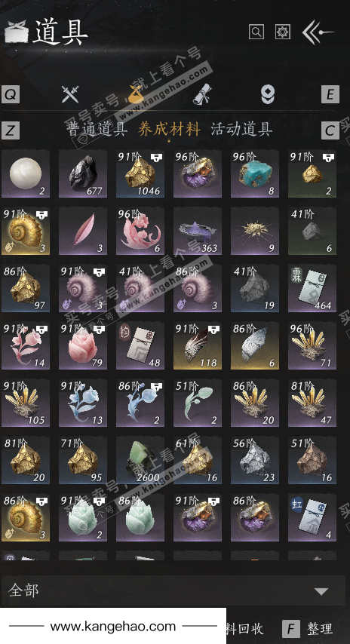Click the E next category key
The image size is (350, 644).
pyautogui.click(x=330, y=94)
